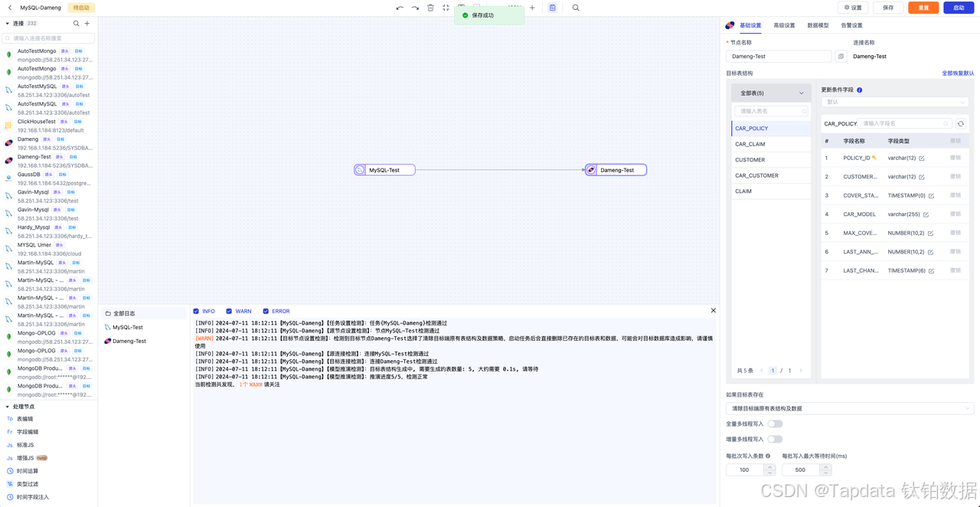Select the CAR_CLAIM table
Screen dimensions: 980x507
(771, 144)
